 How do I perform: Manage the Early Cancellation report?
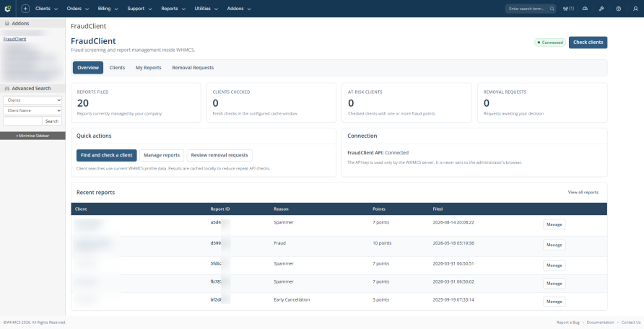point(554,302)
